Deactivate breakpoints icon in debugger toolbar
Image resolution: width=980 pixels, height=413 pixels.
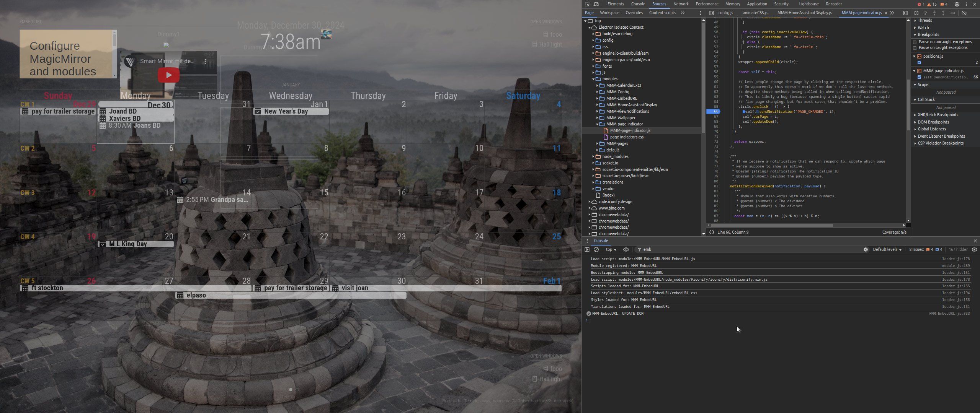pos(964,13)
